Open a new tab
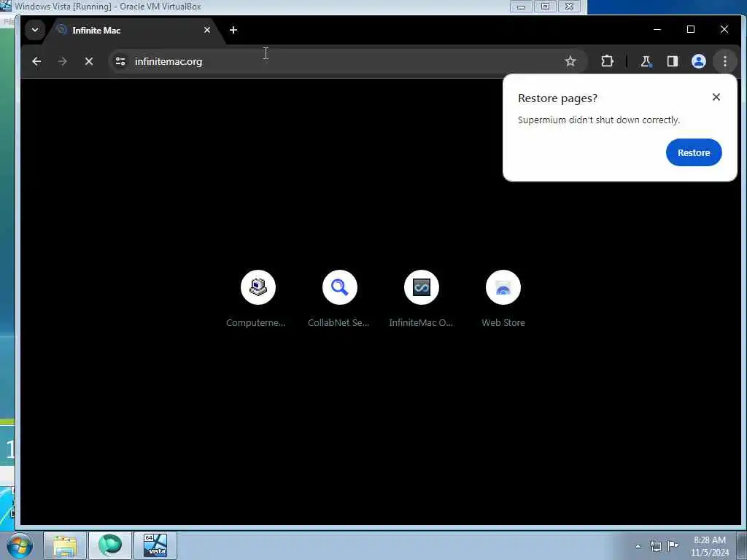Viewport: 747px width, 560px height. click(x=233, y=30)
